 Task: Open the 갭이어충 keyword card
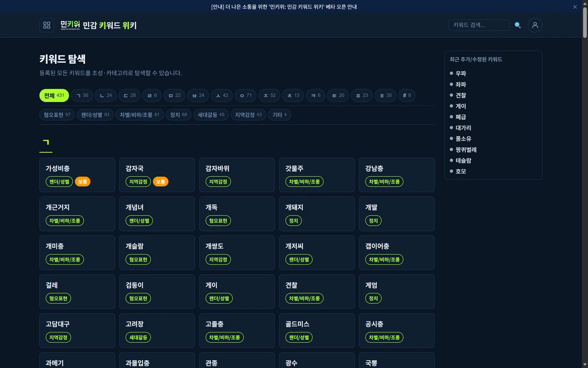[x=396, y=253]
